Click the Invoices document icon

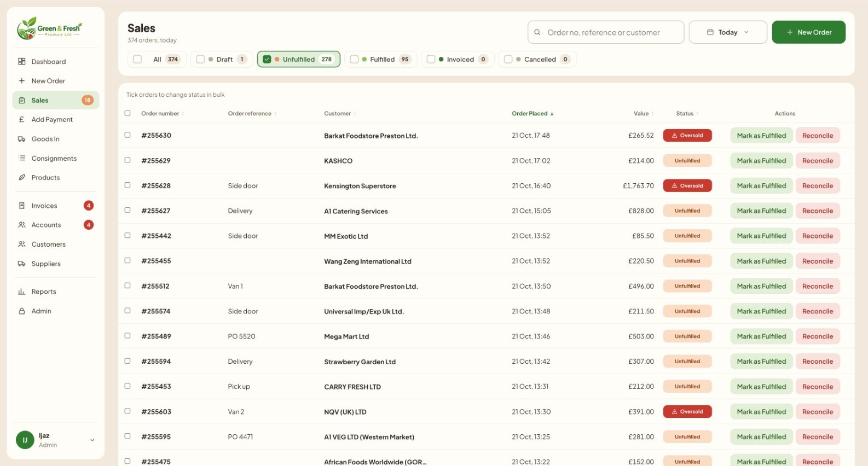[x=22, y=206]
